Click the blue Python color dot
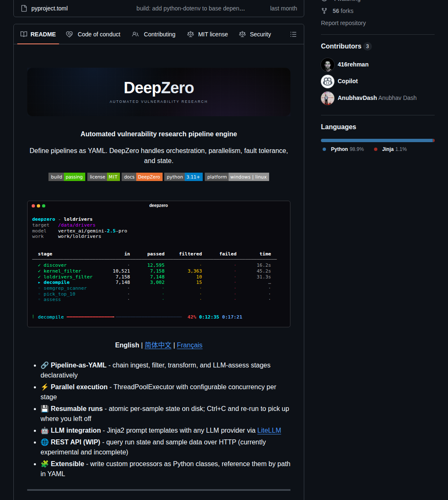 coord(324,149)
